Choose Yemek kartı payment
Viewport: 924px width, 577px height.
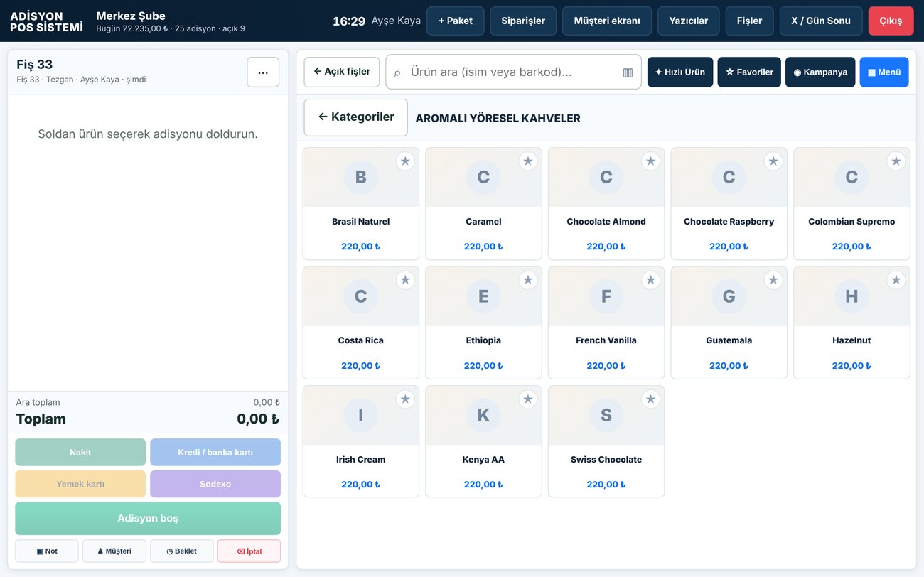[x=80, y=484]
